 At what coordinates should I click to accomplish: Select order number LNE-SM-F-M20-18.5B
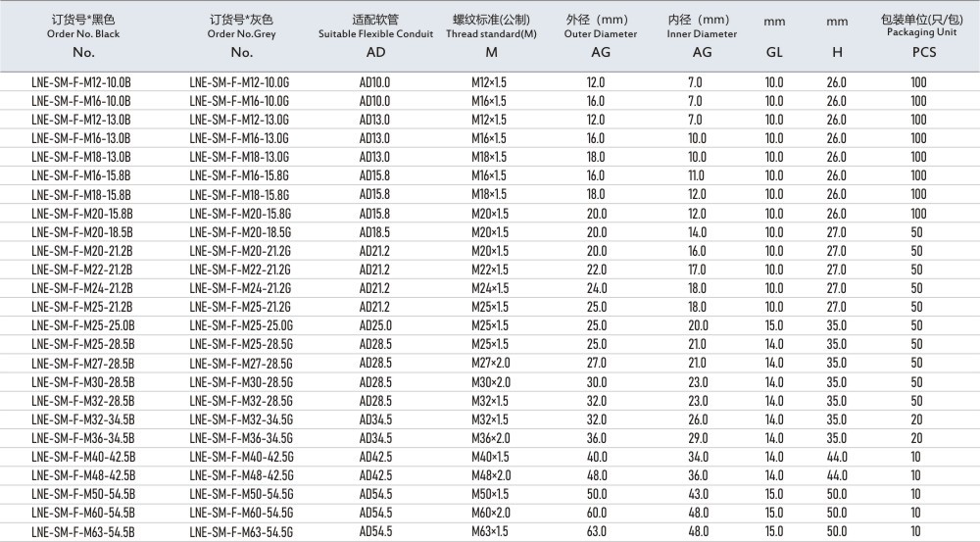click(81, 232)
